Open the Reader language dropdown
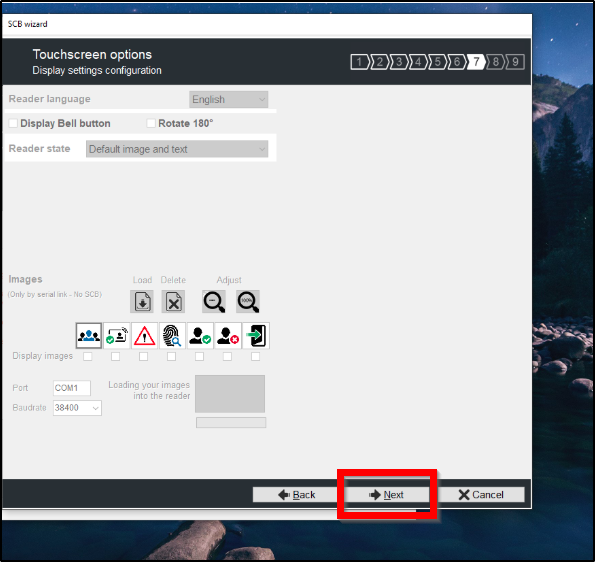This screenshot has height=562, width=595. coord(228,99)
